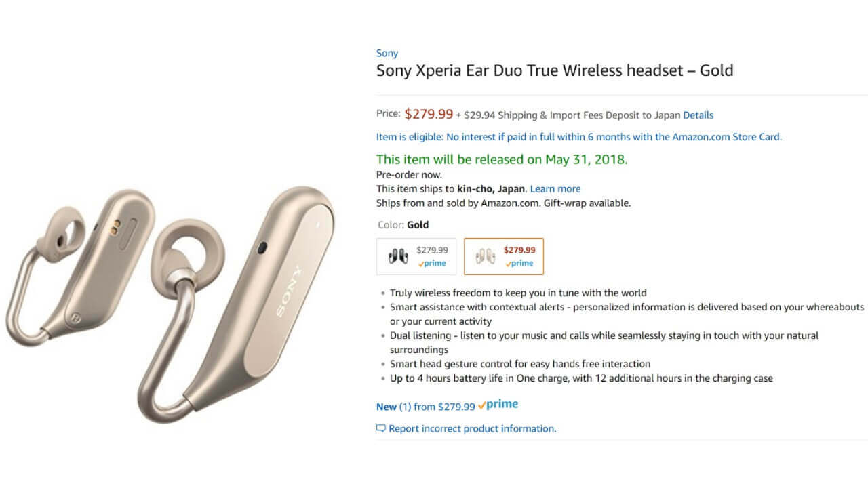The image size is (868, 488).
Task: Report incorrect product information
Action: pyautogui.click(x=472, y=428)
